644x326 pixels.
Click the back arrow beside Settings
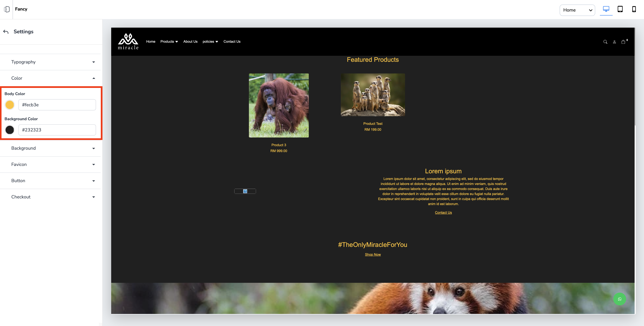tap(6, 32)
